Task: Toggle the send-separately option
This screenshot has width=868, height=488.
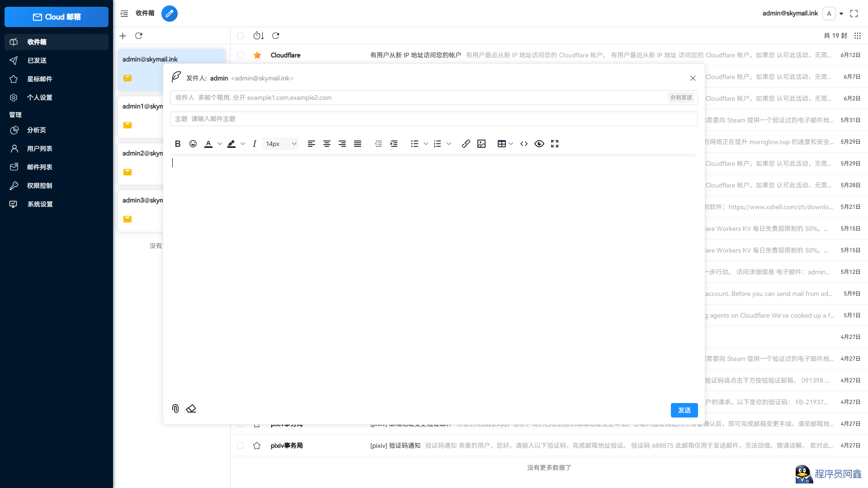Action: (x=681, y=98)
